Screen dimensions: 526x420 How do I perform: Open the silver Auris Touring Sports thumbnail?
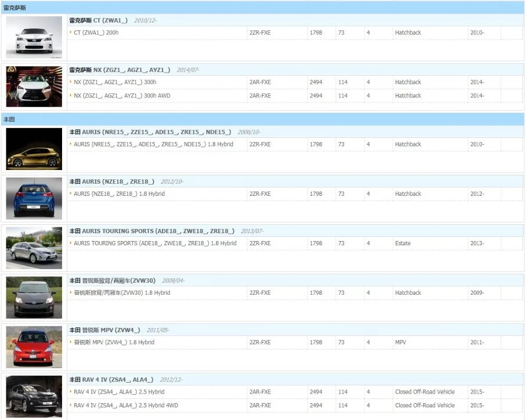(34, 248)
